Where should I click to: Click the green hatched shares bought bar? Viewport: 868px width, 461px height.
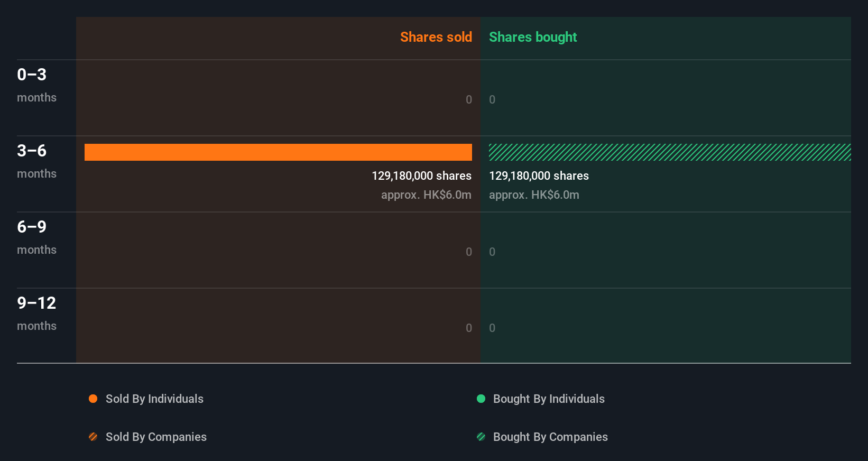pos(669,152)
